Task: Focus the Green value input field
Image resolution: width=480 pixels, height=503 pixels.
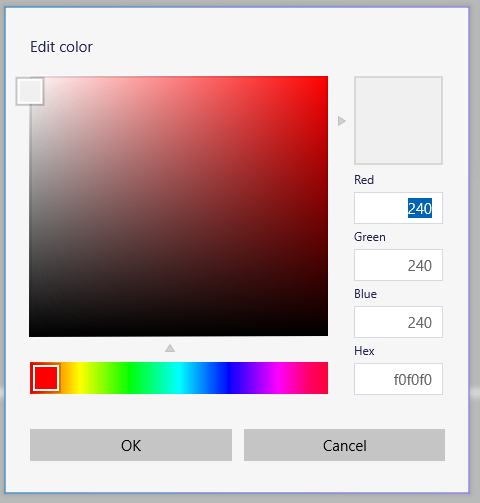Action: coord(398,265)
